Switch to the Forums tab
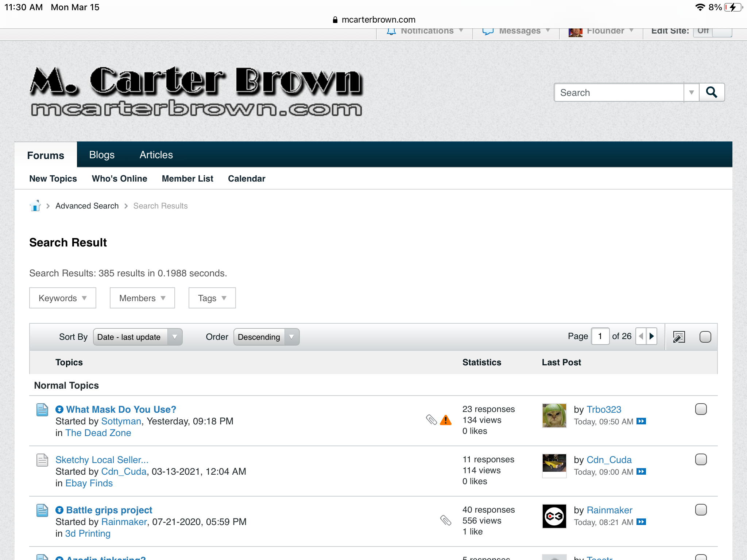 [x=46, y=155]
